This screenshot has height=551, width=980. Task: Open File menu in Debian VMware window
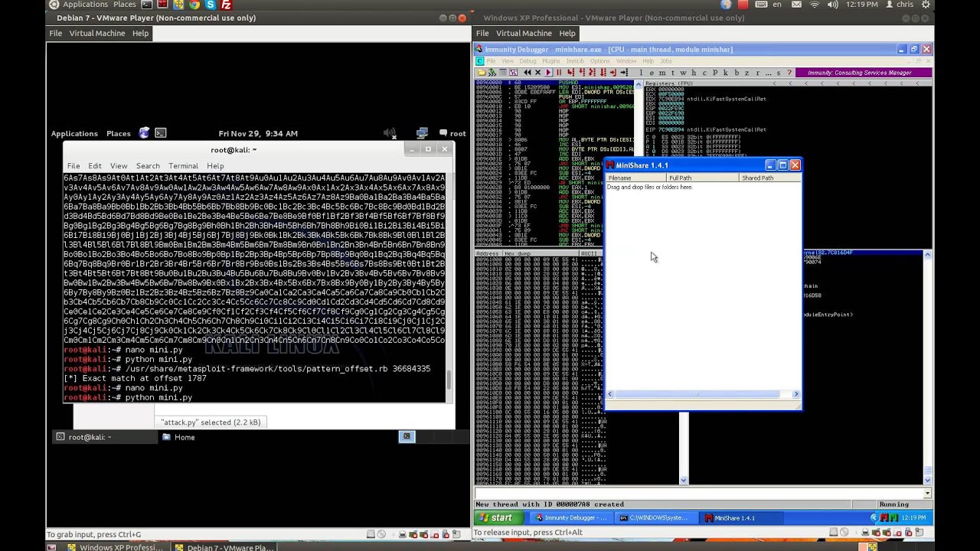(56, 33)
